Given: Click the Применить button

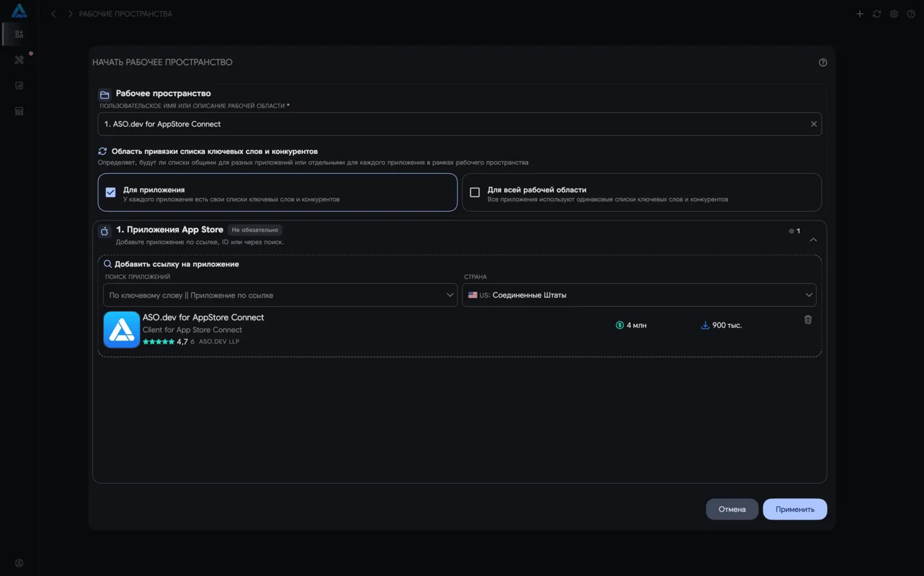Looking at the screenshot, I should pos(795,509).
